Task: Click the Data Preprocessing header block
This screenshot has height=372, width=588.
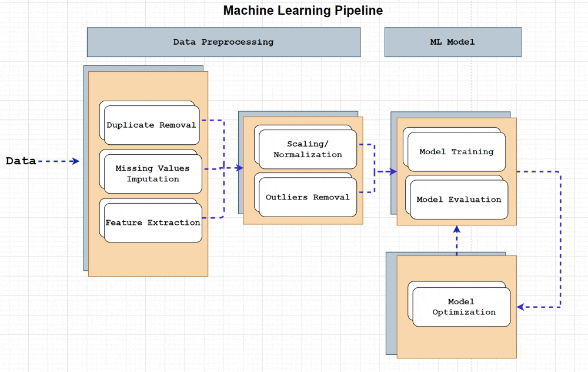Action: click(x=223, y=42)
